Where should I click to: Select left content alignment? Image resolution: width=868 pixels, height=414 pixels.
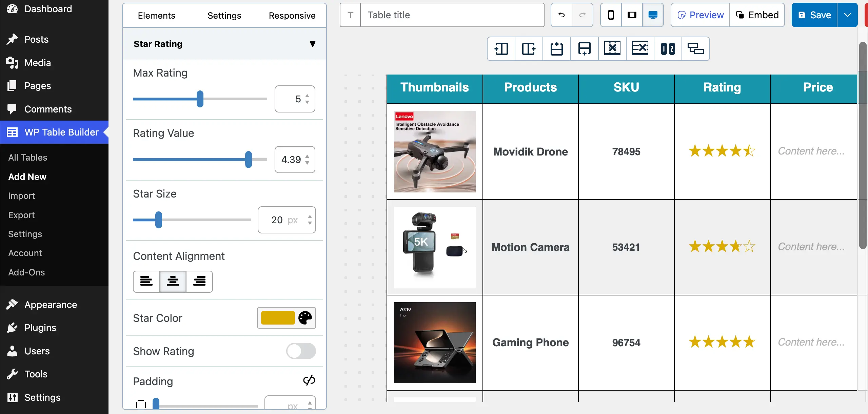[146, 281]
